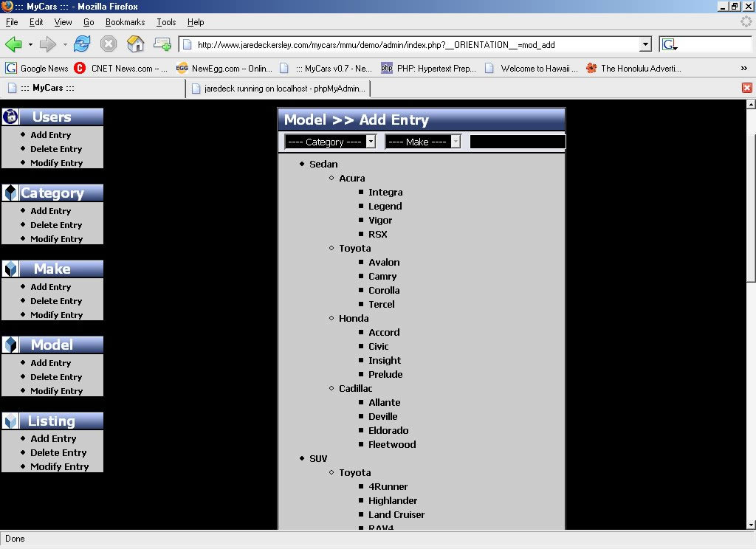Switch to the phpMyAdmin tab

[x=278, y=89]
